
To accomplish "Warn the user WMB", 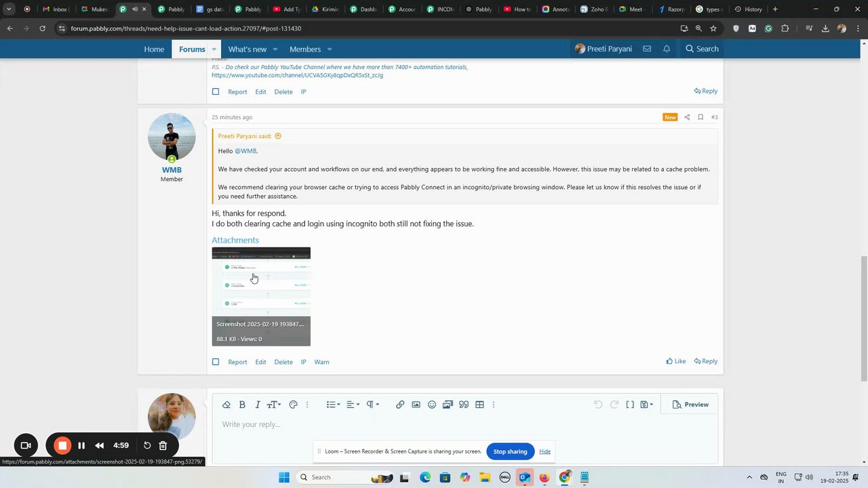I will (322, 362).
